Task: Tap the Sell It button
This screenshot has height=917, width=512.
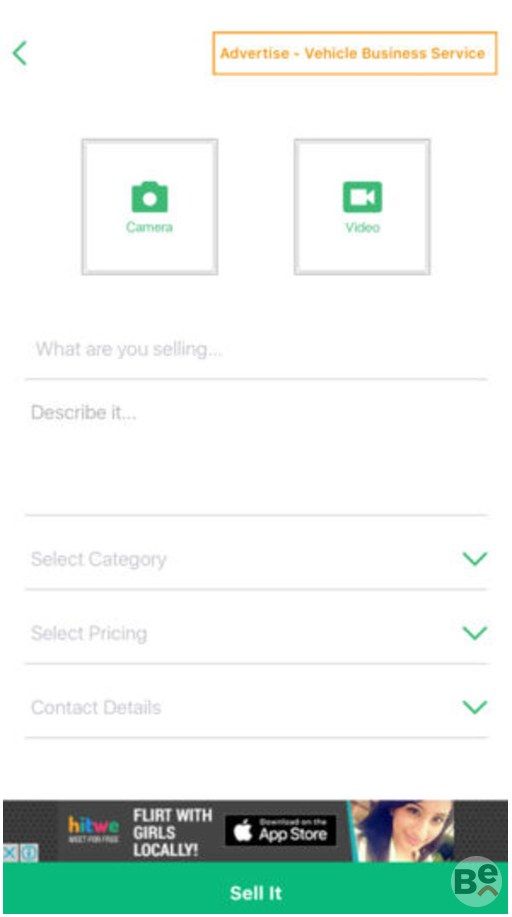Action: coord(256,892)
